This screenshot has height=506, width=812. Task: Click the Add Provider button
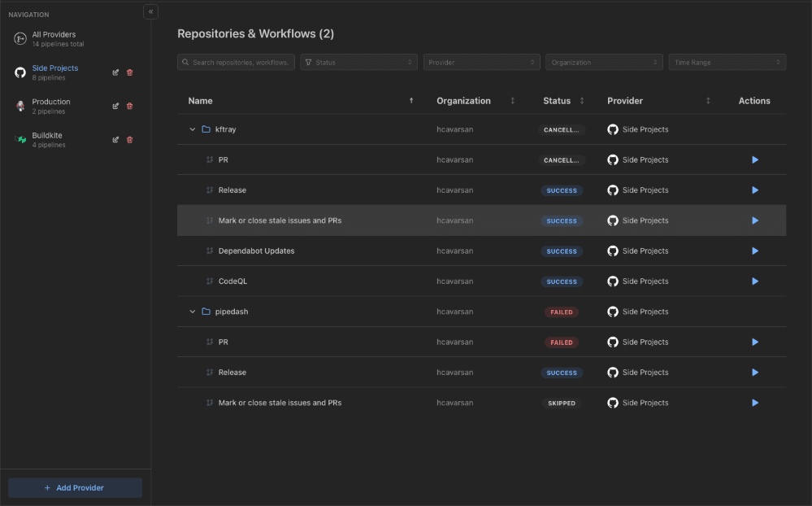(75, 487)
